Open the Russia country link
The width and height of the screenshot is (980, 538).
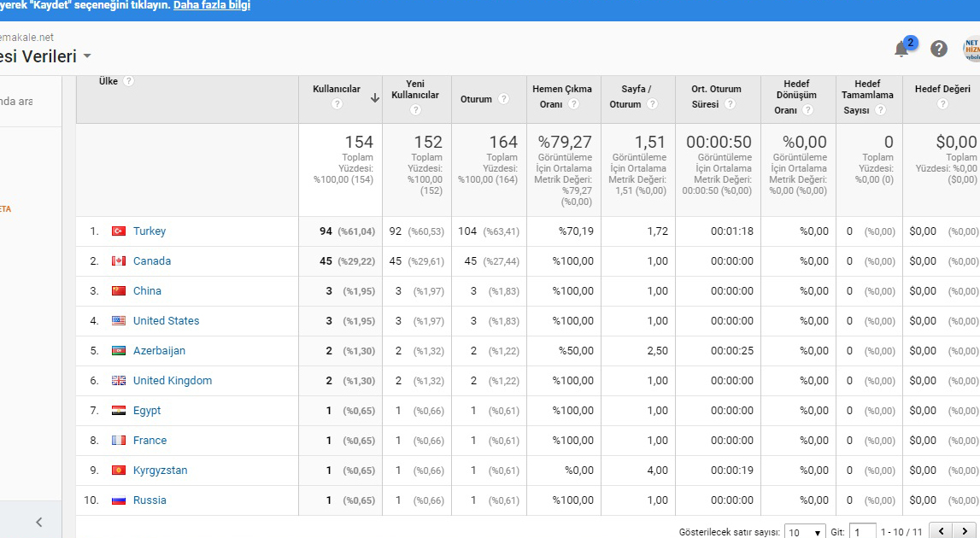[x=150, y=500]
